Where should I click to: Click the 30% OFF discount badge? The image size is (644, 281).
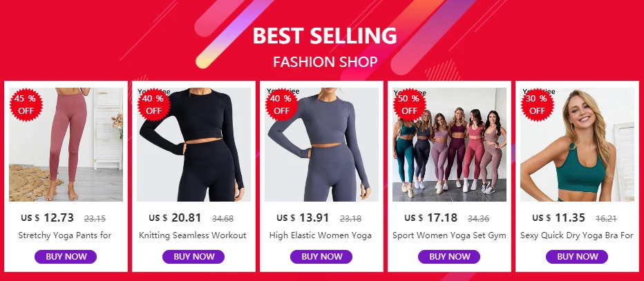point(537,105)
